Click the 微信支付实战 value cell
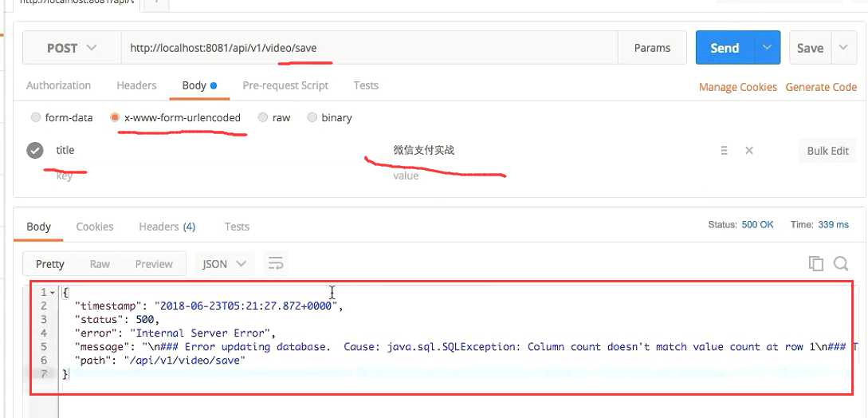This screenshot has height=418, width=868. pos(424,150)
